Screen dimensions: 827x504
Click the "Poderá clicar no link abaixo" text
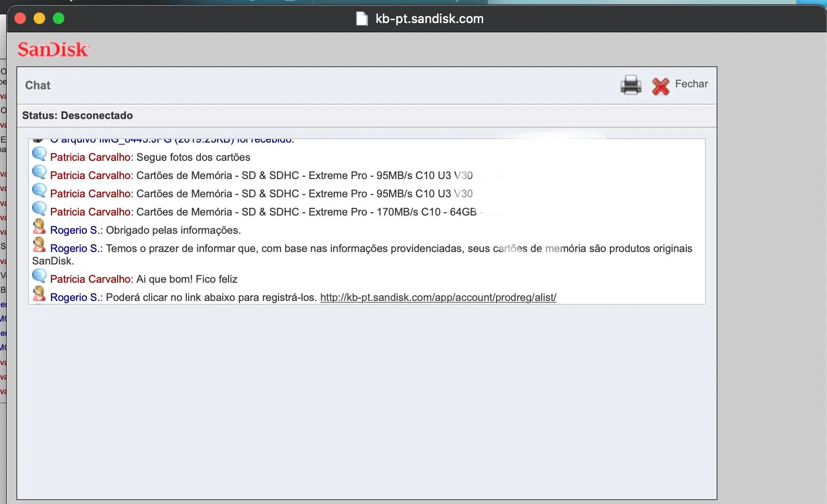pos(211,298)
